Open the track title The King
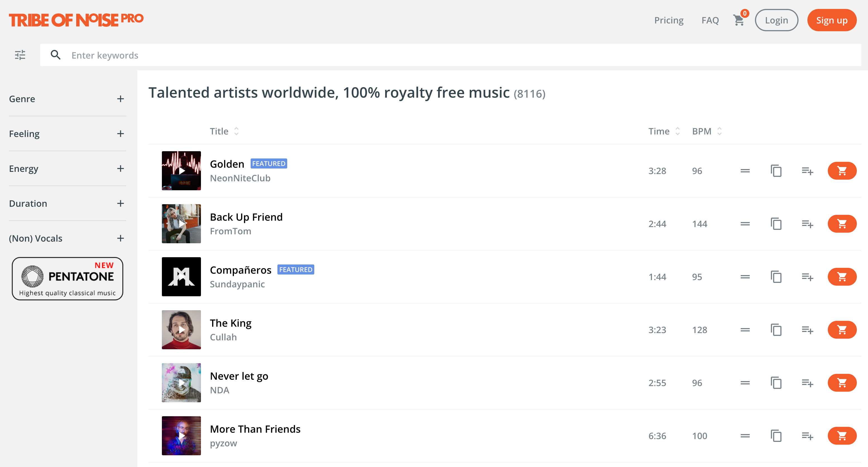Viewport: 868px width, 467px height. 231,323
